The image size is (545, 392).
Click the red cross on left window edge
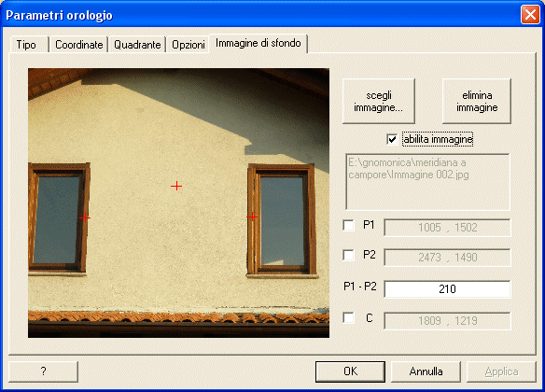(85, 217)
